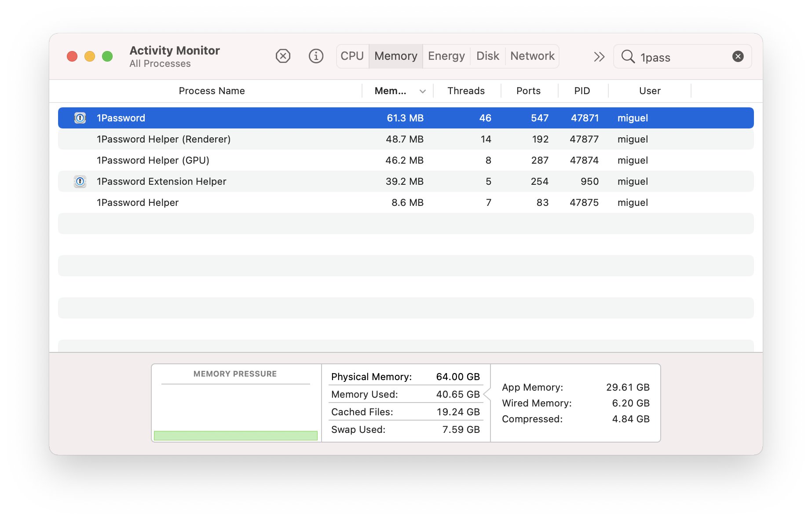Click the stop process (X) icon
The width and height of the screenshot is (812, 520).
click(x=283, y=56)
